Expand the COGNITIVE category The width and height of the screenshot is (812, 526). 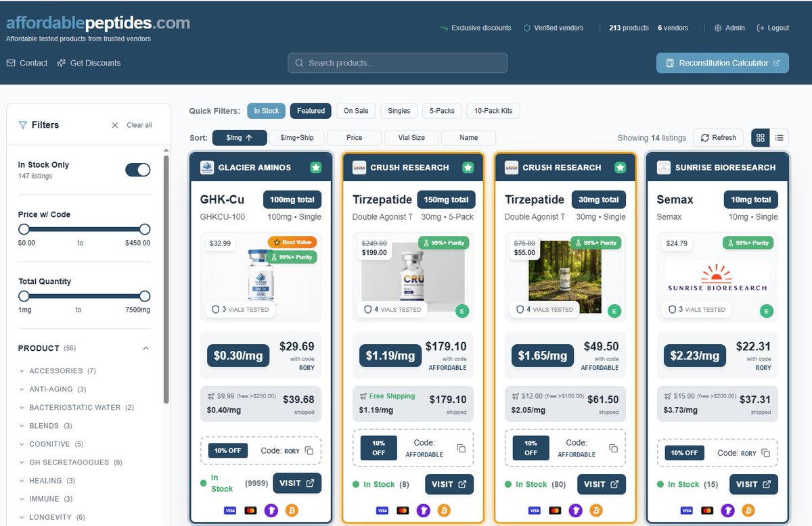[51, 444]
